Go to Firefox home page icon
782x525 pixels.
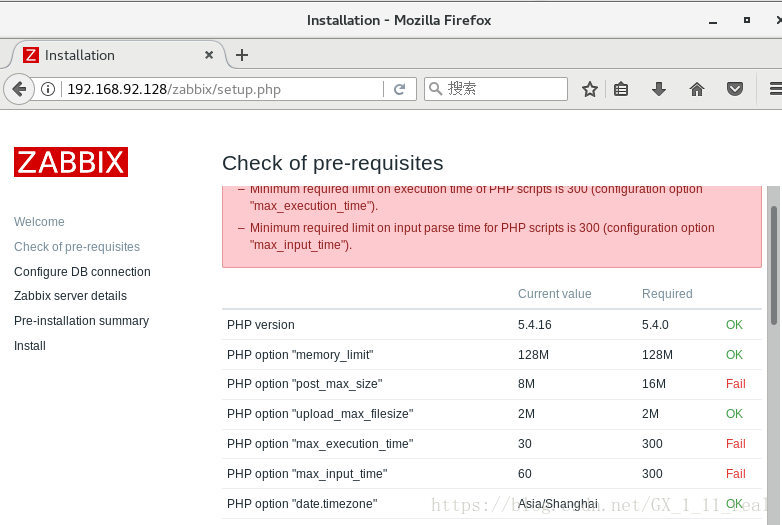697,89
